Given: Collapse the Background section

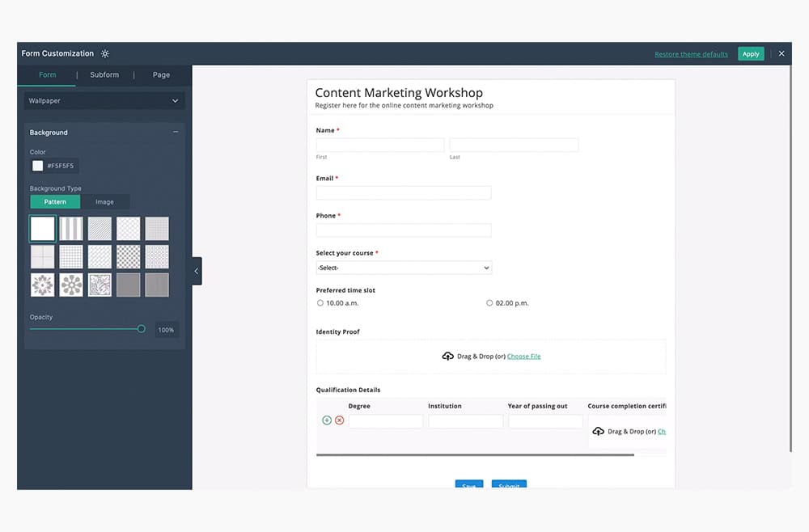Looking at the screenshot, I should [x=176, y=132].
